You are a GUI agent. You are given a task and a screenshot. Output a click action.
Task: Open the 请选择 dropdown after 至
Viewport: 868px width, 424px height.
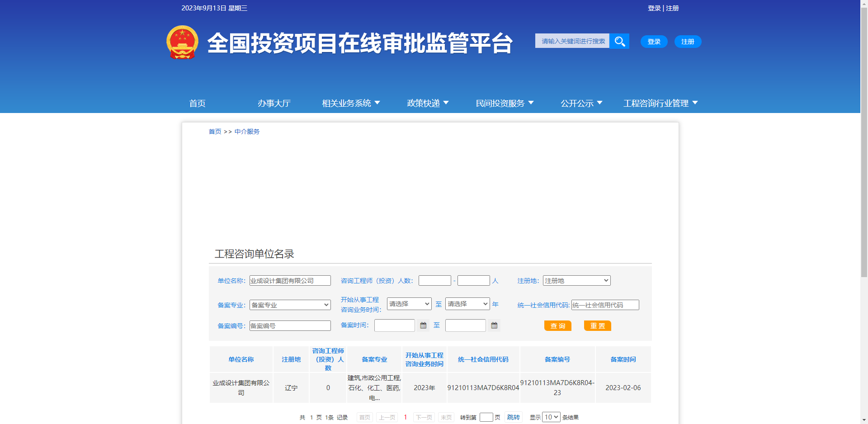click(x=467, y=304)
